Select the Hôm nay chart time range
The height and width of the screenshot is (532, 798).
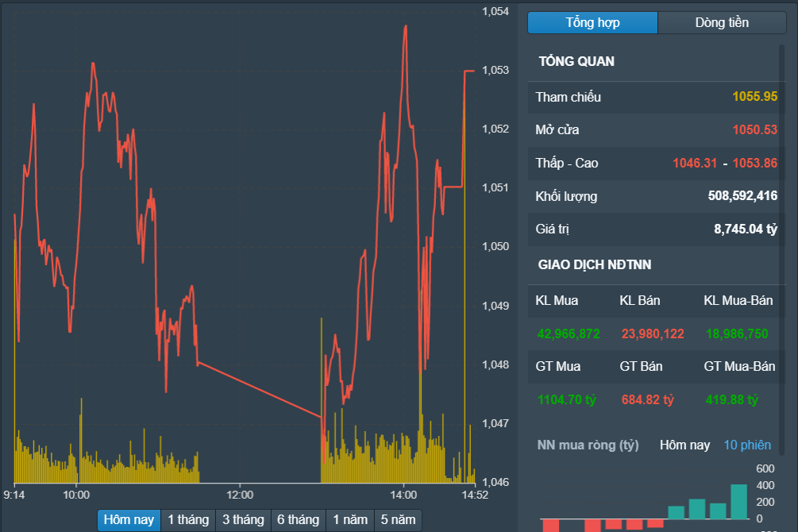click(129, 520)
